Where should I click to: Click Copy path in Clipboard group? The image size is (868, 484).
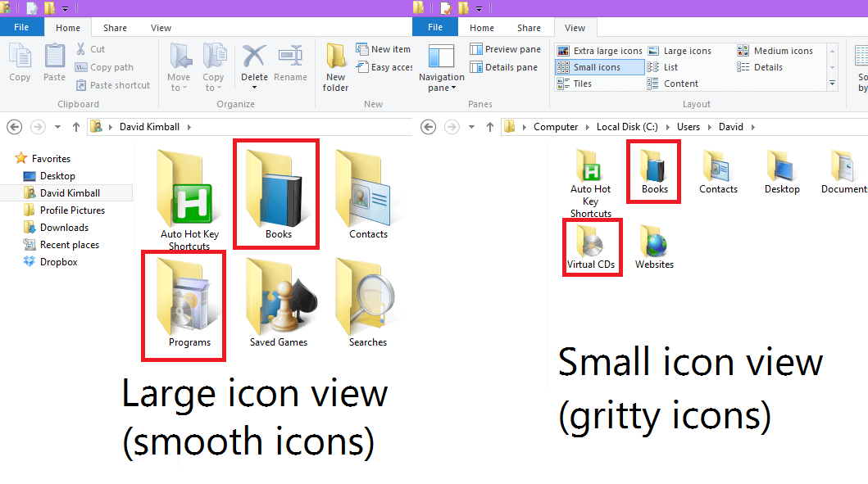(111, 68)
